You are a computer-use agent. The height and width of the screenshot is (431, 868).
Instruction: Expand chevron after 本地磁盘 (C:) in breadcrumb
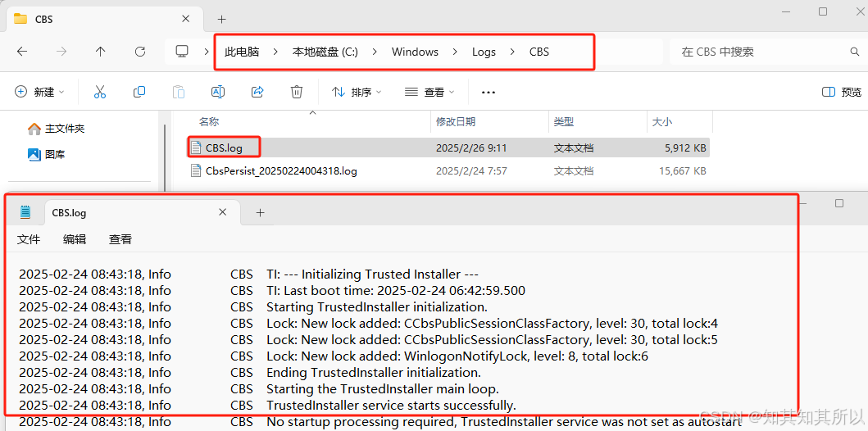[375, 52]
